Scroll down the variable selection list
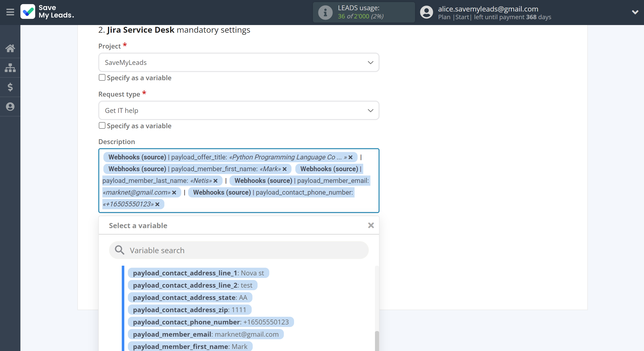The width and height of the screenshot is (644, 351). click(375, 342)
